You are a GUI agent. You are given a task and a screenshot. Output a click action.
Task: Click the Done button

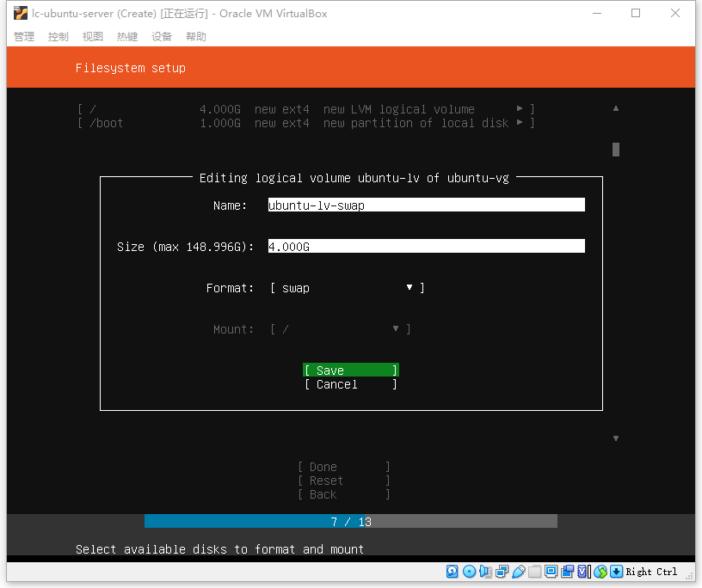point(344,467)
